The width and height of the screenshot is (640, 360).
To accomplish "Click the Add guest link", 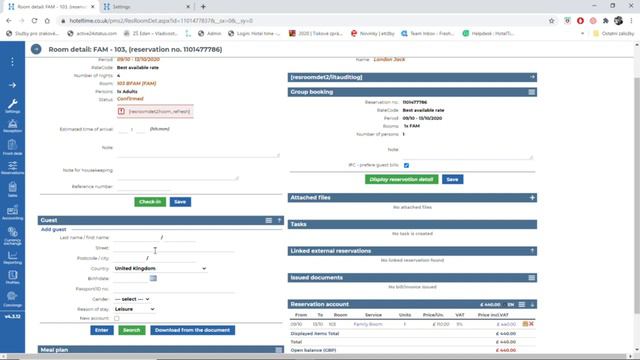I will pos(53,230).
